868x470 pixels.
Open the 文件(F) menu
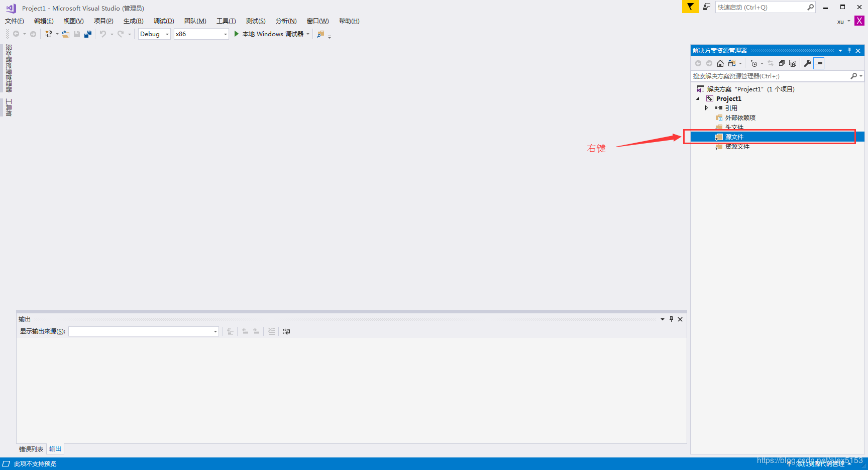click(15, 21)
